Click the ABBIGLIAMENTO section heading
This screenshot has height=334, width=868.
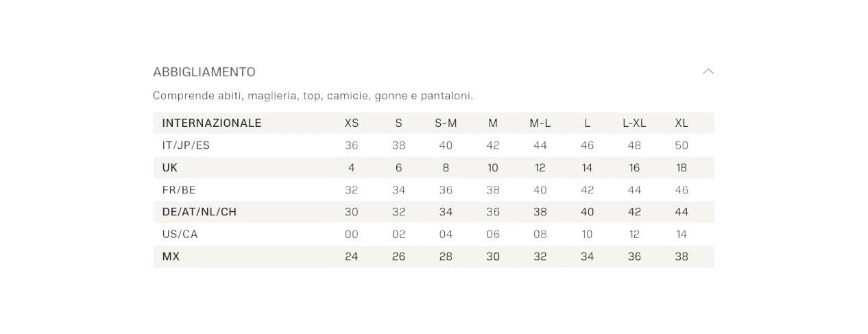click(x=204, y=72)
